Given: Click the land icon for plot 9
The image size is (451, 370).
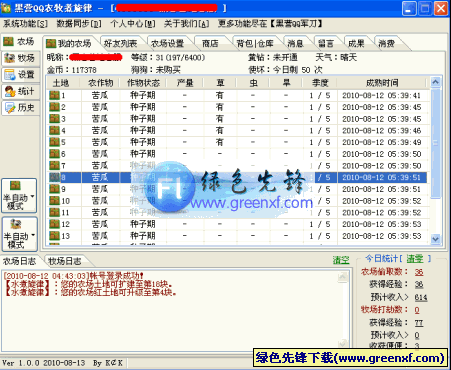Looking at the screenshot, I should point(54,189).
